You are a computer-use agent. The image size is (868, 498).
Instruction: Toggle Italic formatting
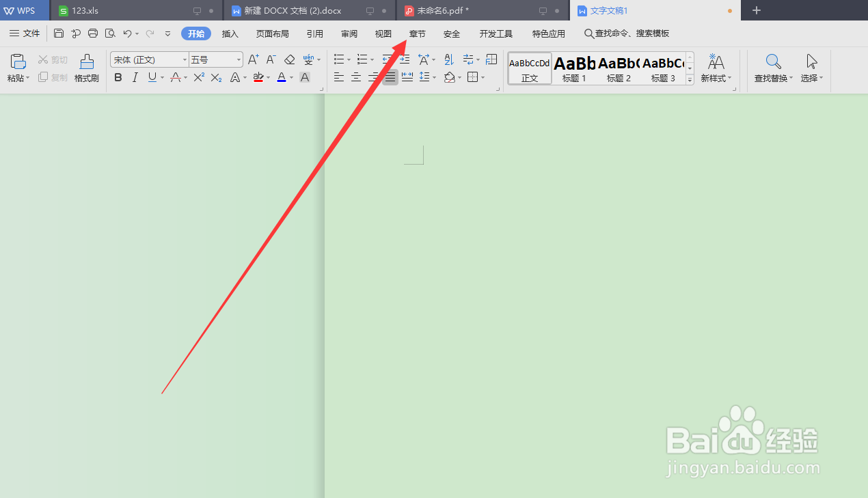click(x=135, y=78)
